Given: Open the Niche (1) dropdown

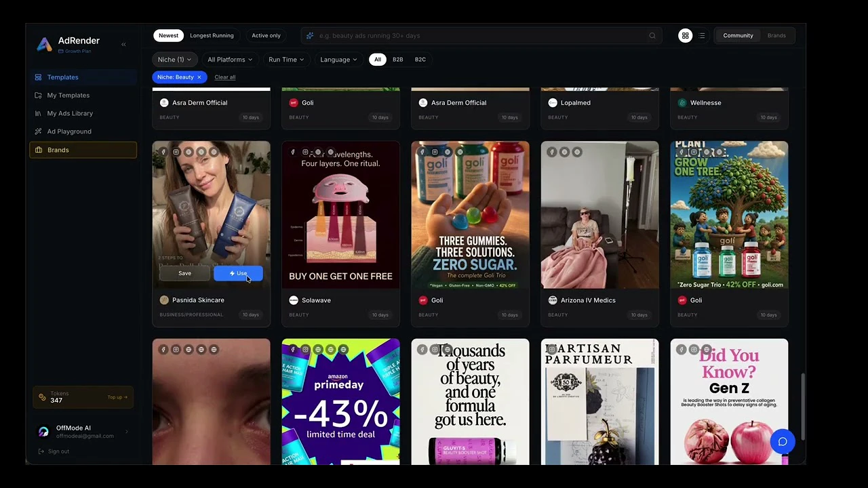Looking at the screenshot, I should pyautogui.click(x=175, y=60).
